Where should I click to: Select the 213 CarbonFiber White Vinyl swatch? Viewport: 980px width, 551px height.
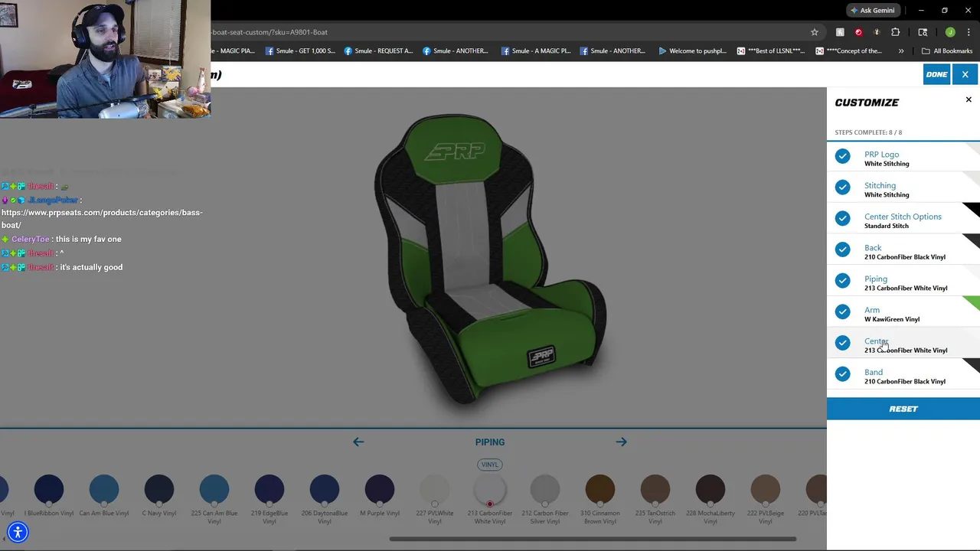[490, 491]
